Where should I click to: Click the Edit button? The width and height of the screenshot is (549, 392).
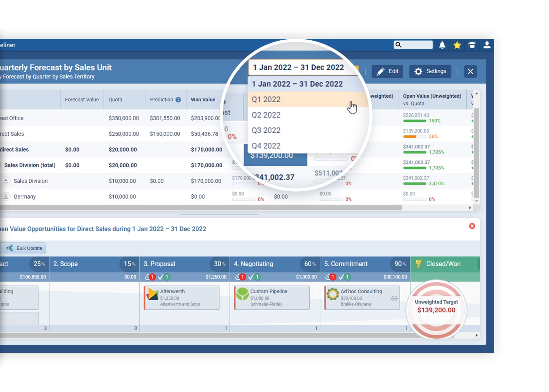tap(387, 71)
